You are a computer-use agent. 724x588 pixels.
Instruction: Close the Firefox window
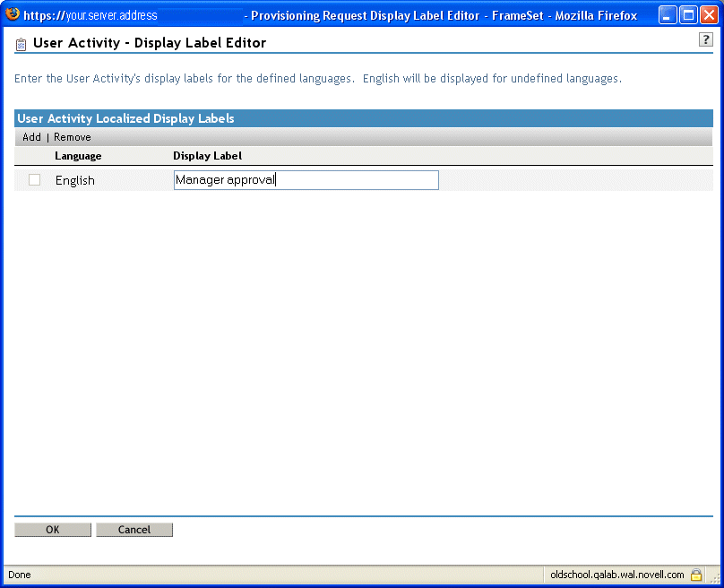tap(709, 15)
